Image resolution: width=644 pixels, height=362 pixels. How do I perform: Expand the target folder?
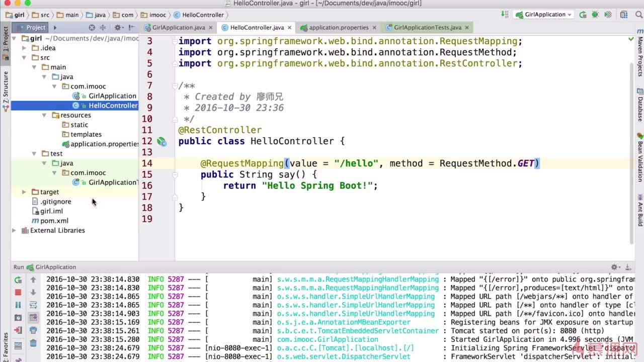24,192
